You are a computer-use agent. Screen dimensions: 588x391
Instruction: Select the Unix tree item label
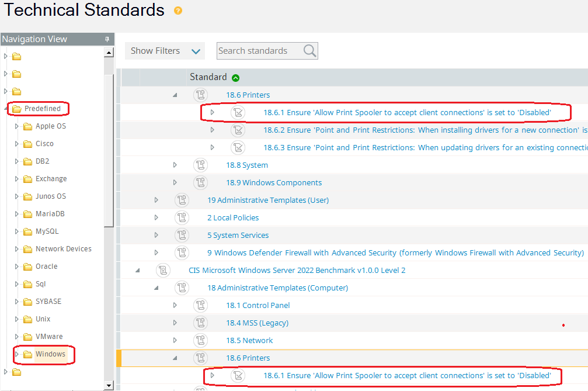43,319
